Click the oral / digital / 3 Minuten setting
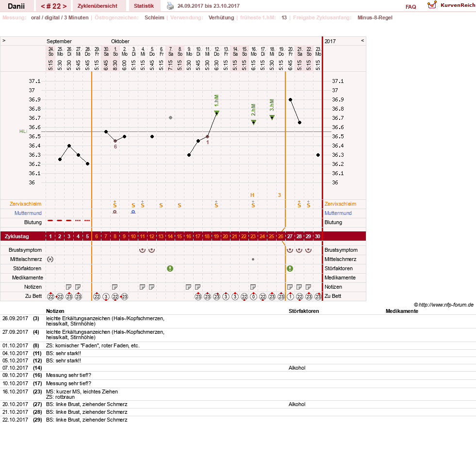This screenshot has height=457, width=476. coord(60,17)
